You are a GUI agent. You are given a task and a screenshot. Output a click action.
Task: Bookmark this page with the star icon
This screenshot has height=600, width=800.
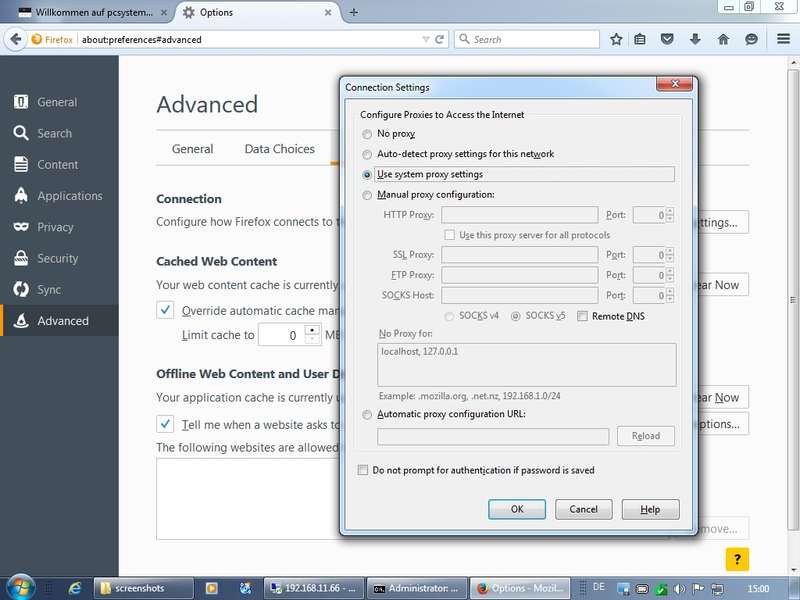point(616,39)
